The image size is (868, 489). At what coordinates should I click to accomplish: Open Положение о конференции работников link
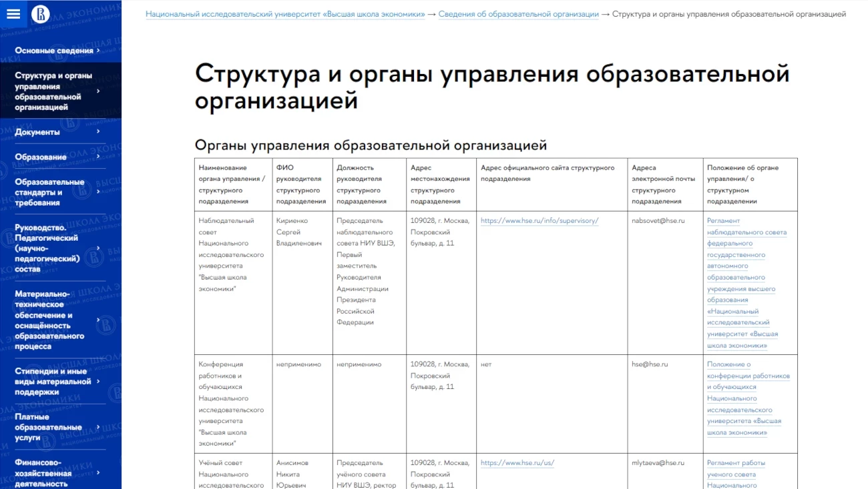pyautogui.click(x=748, y=398)
